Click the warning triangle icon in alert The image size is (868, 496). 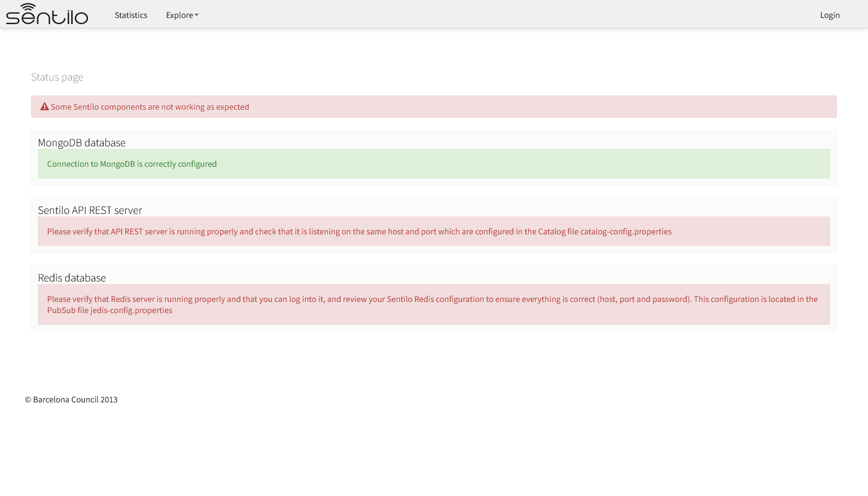[45, 107]
